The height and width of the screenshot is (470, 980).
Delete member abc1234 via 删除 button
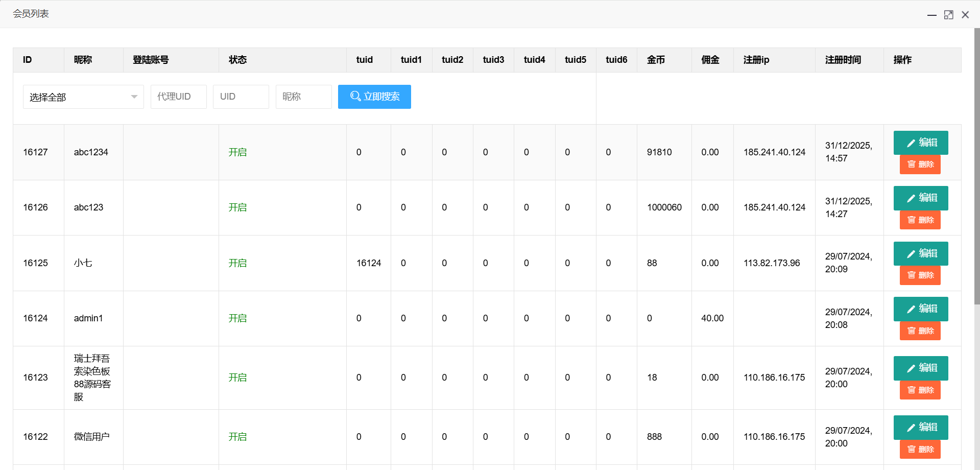(x=920, y=165)
